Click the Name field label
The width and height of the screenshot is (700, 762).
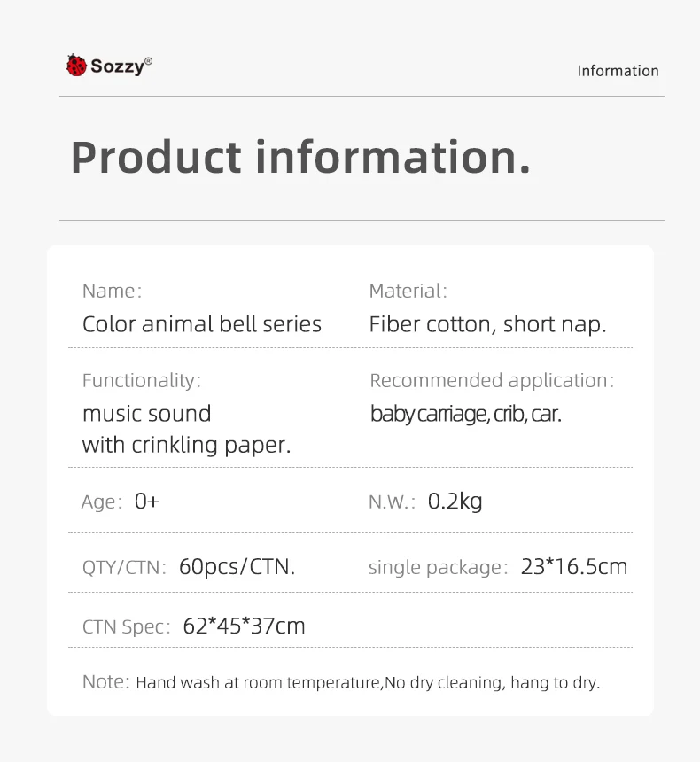coord(112,291)
